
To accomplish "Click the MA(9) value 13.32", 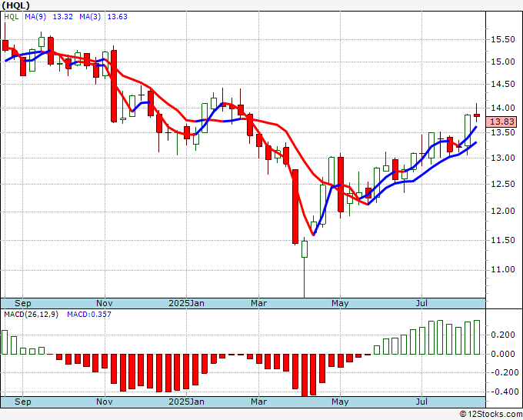I will point(63,17).
